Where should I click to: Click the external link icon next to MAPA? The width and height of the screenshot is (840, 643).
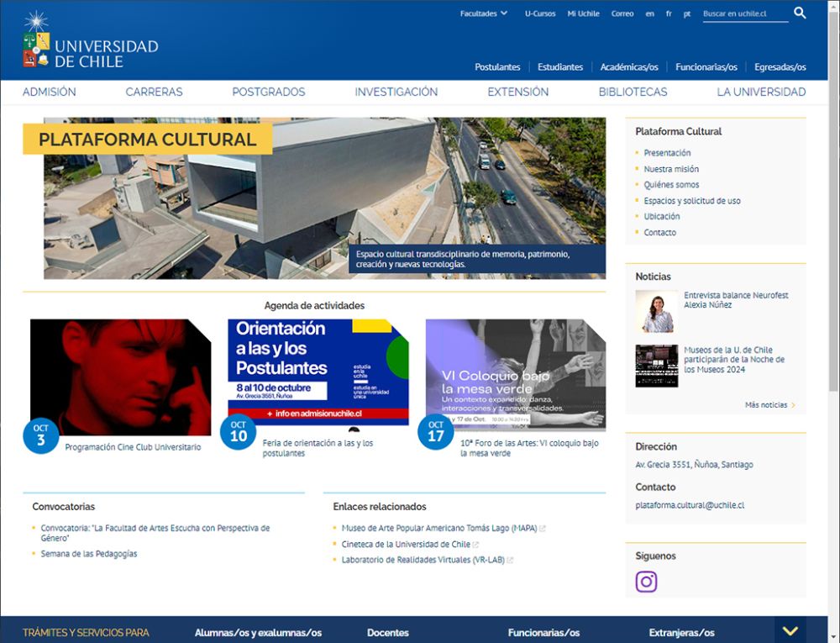(543, 528)
